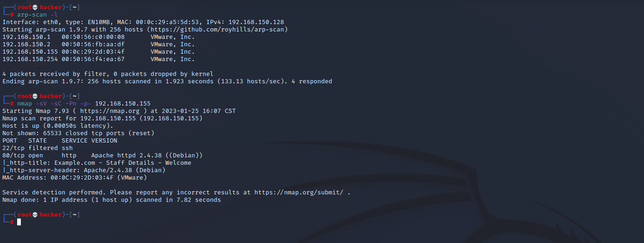Click the MAC Address 00:0C:29:2D:03:4F line
644x243 pixels.
point(75,178)
